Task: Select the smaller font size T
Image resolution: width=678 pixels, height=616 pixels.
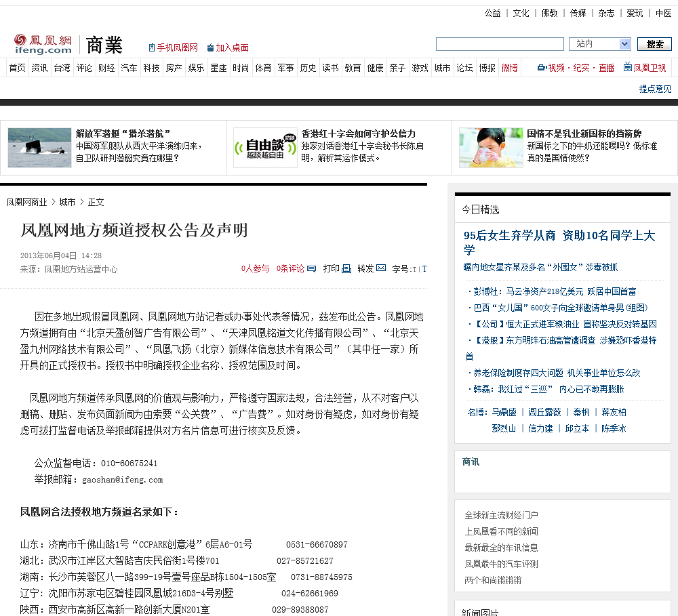Action: pyautogui.click(x=415, y=269)
